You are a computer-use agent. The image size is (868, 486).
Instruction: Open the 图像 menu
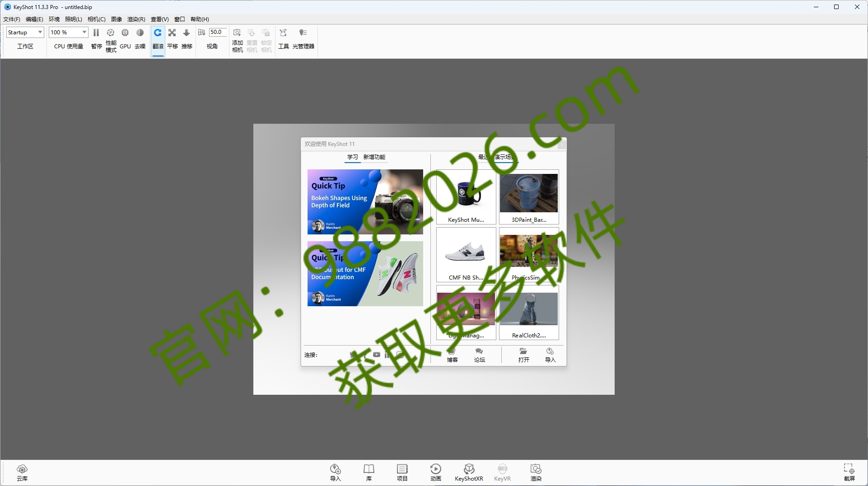point(117,19)
